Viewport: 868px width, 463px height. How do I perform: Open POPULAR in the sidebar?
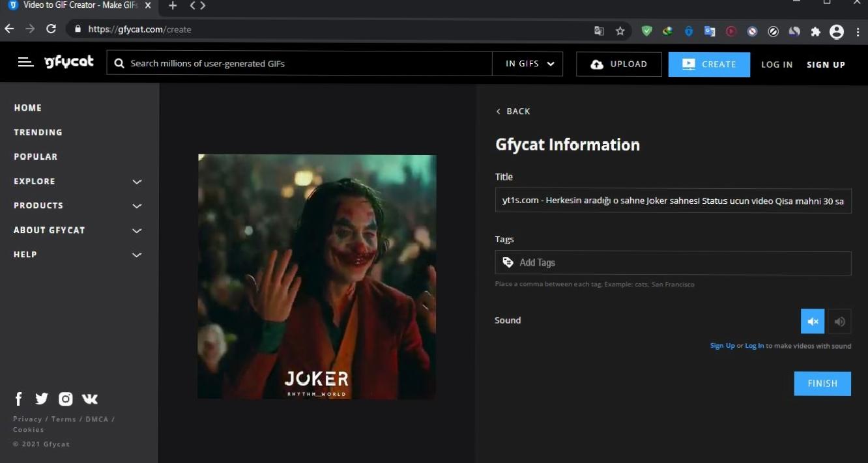coord(36,157)
